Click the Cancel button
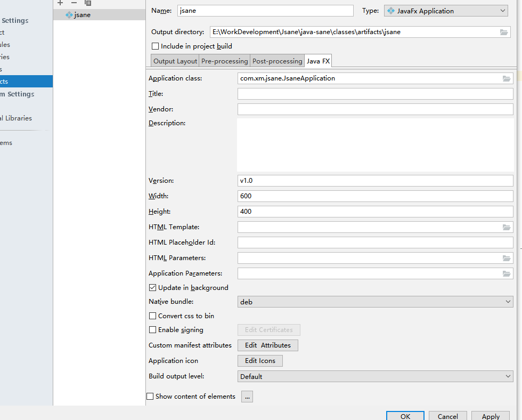Image resolution: width=522 pixels, height=420 pixels. tap(448, 416)
